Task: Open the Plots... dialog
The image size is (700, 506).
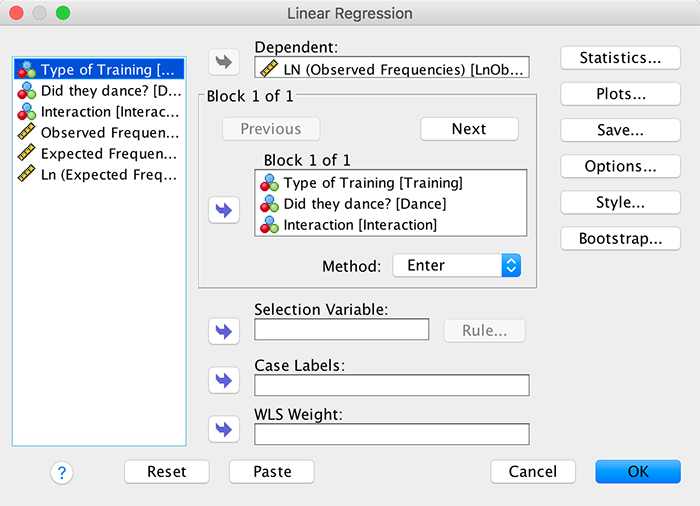Action: click(x=620, y=94)
